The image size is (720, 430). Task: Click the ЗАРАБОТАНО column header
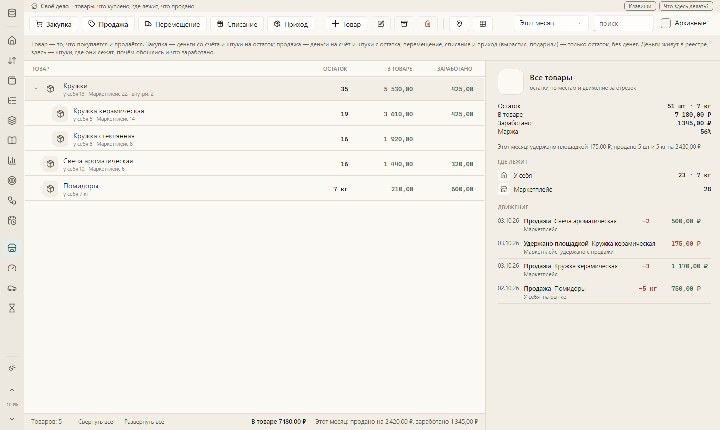point(455,69)
